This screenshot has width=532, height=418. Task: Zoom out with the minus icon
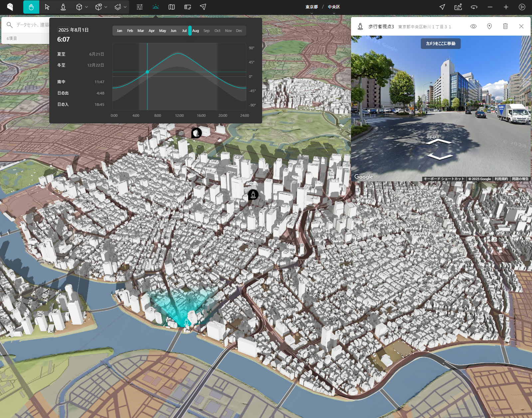[490, 7]
